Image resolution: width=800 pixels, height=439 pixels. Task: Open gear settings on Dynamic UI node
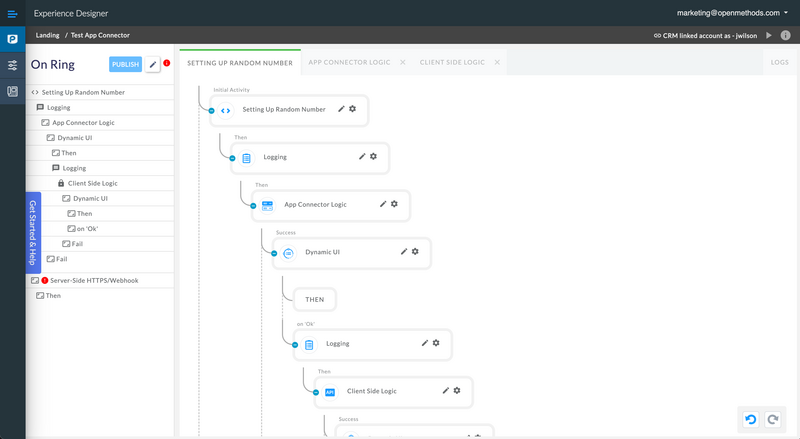415,251
